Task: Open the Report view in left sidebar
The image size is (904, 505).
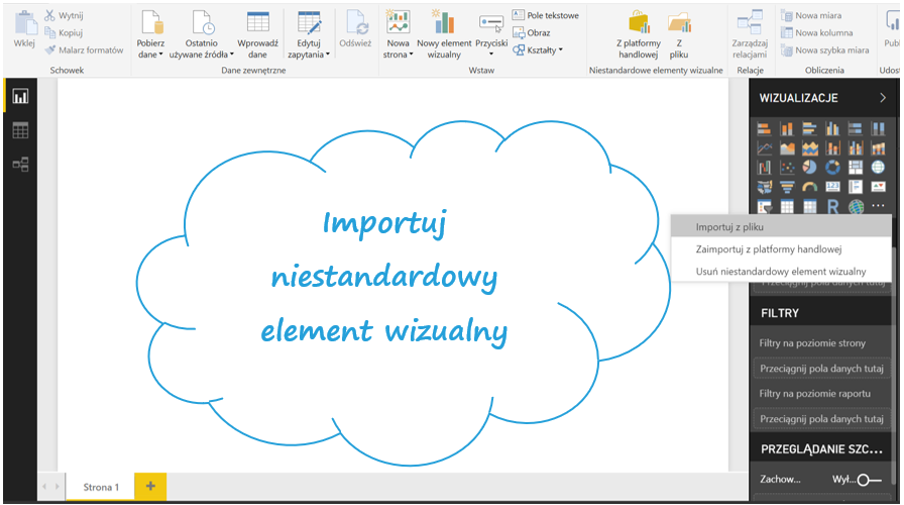Action: [x=20, y=97]
